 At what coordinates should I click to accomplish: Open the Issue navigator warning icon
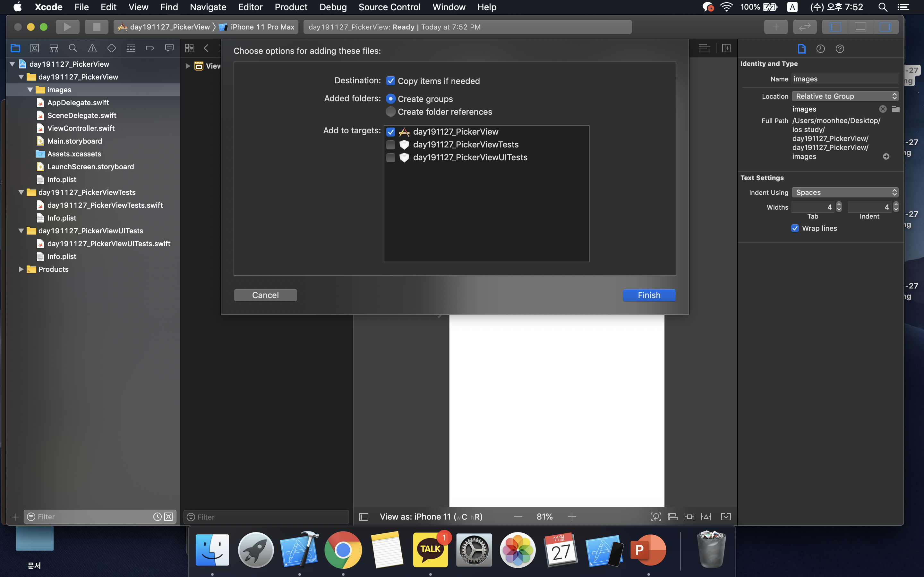(x=92, y=48)
